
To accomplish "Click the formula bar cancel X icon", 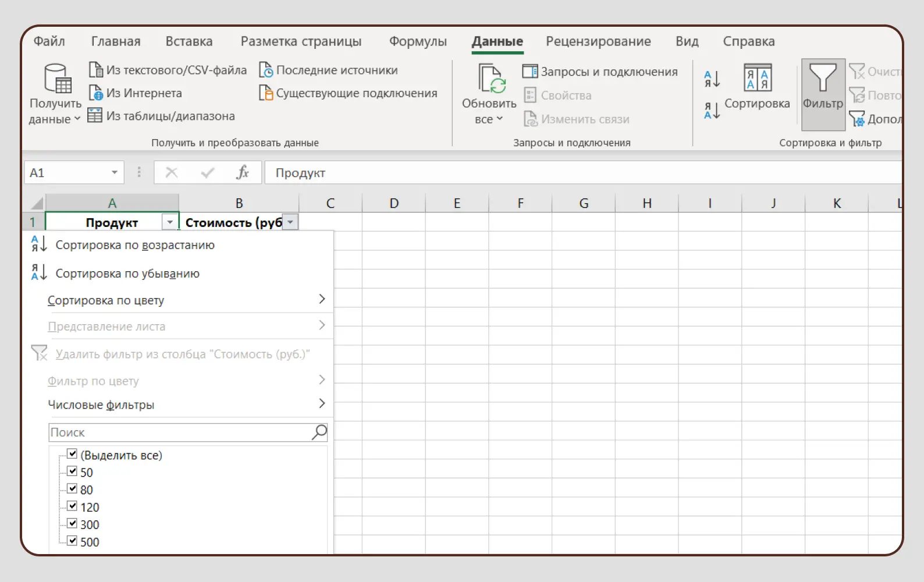I will 172,172.
